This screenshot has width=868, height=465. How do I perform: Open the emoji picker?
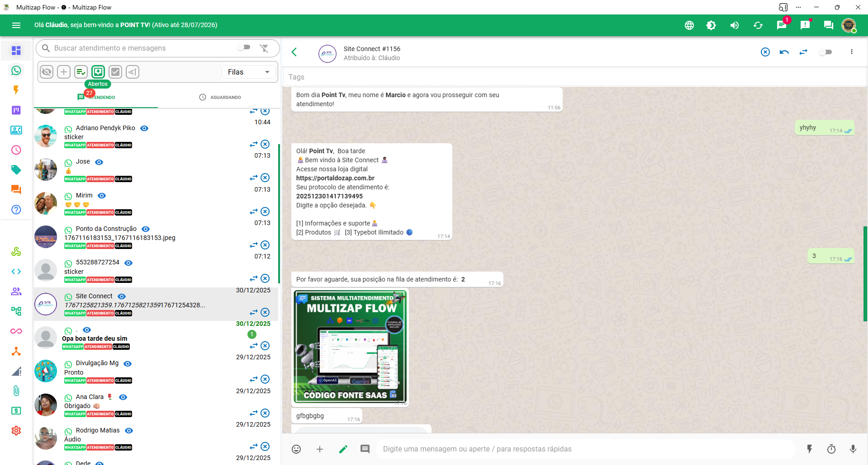coord(296,449)
